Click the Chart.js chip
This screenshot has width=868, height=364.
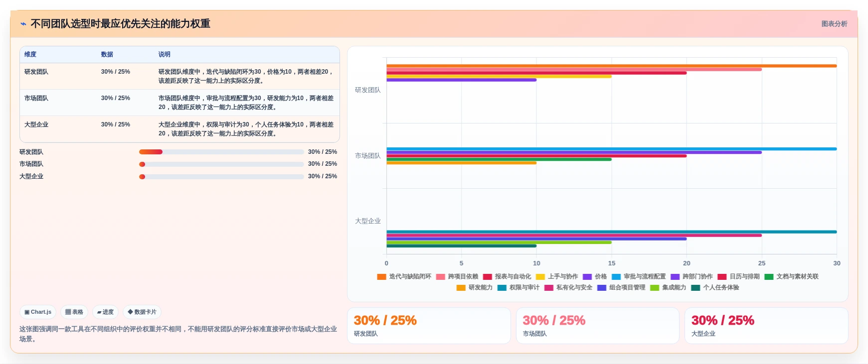pyautogui.click(x=38, y=312)
